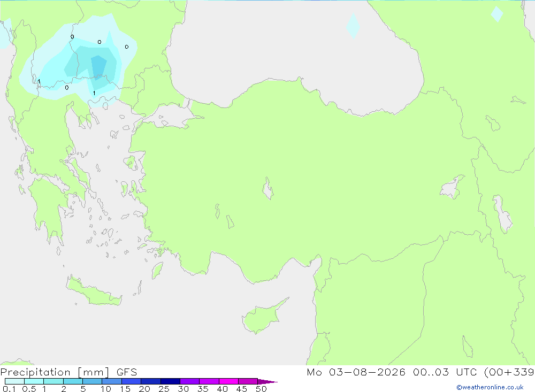Open the weatheronline.co.uk credit link
This screenshot has width=535, height=392.
tap(490, 387)
